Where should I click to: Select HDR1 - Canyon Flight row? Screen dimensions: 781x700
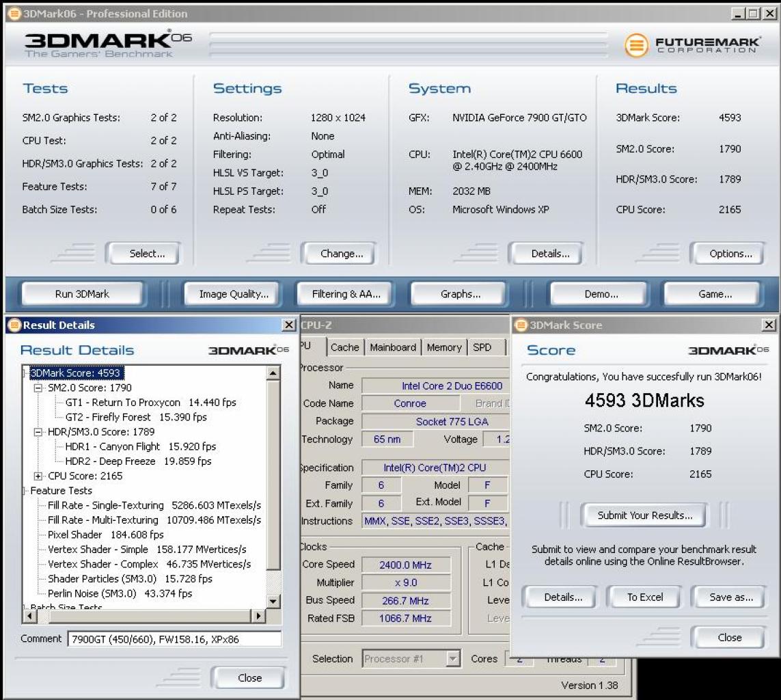point(141,446)
